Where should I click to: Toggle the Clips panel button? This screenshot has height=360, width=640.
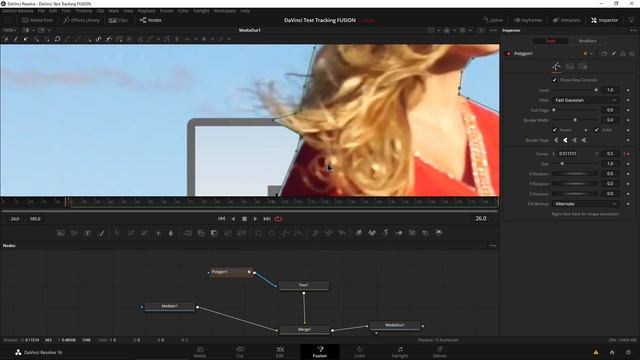[118, 20]
